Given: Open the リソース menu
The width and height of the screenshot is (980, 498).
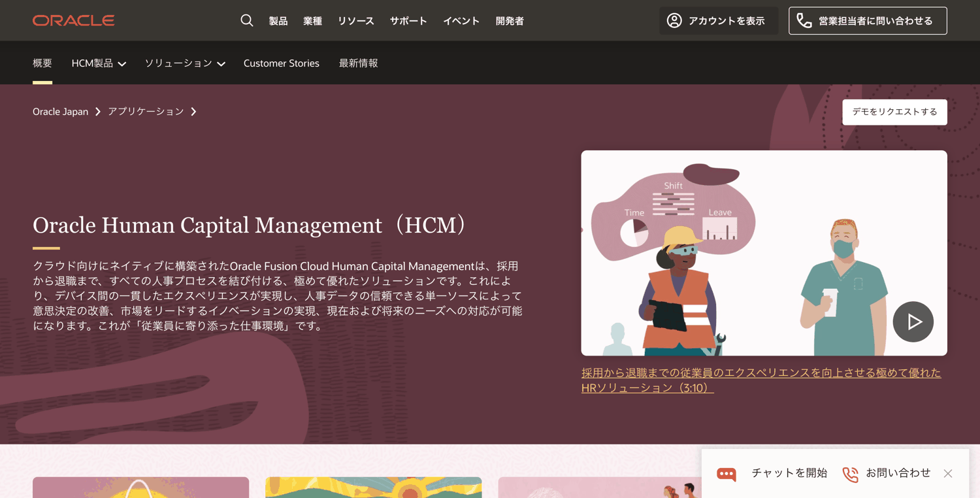Looking at the screenshot, I should pyautogui.click(x=356, y=21).
